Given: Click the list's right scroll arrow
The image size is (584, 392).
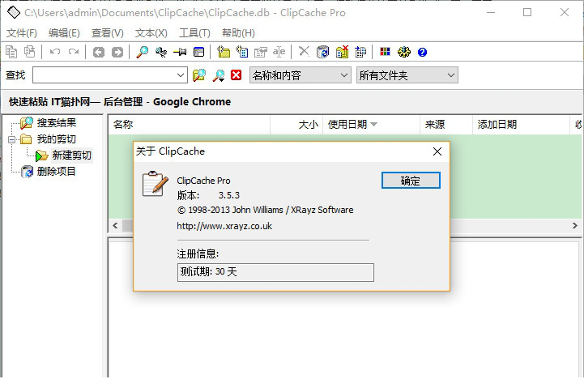Looking at the screenshot, I should tap(575, 226).
